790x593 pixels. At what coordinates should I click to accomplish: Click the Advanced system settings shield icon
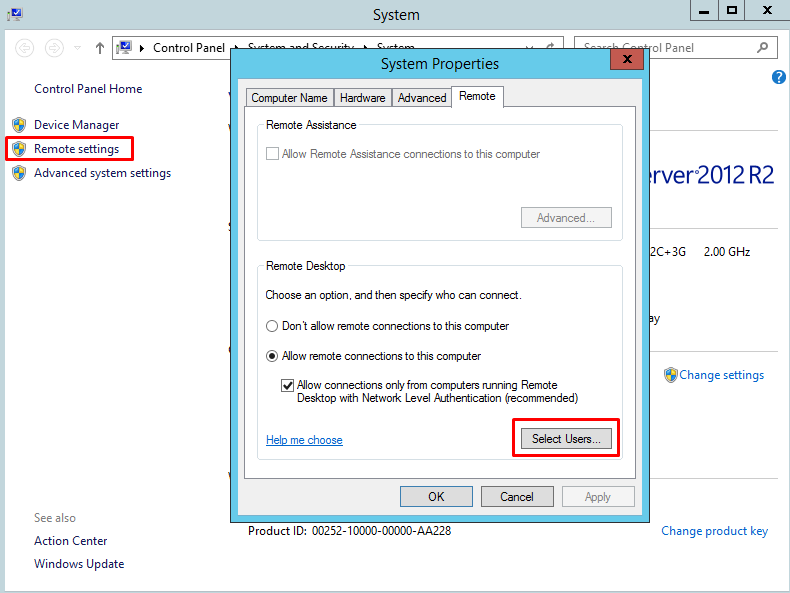point(19,173)
